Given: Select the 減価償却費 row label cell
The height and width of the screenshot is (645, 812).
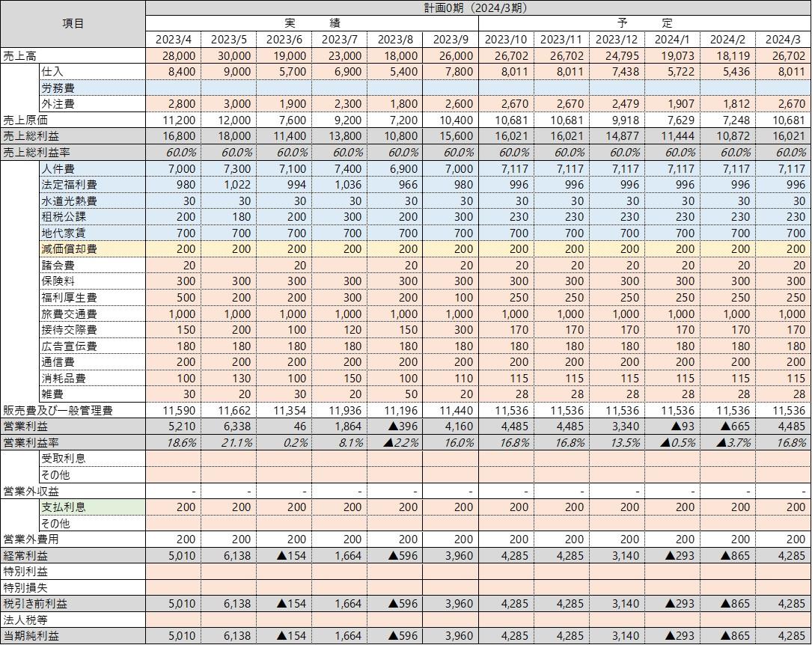Looking at the screenshot, I should [91, 249].
